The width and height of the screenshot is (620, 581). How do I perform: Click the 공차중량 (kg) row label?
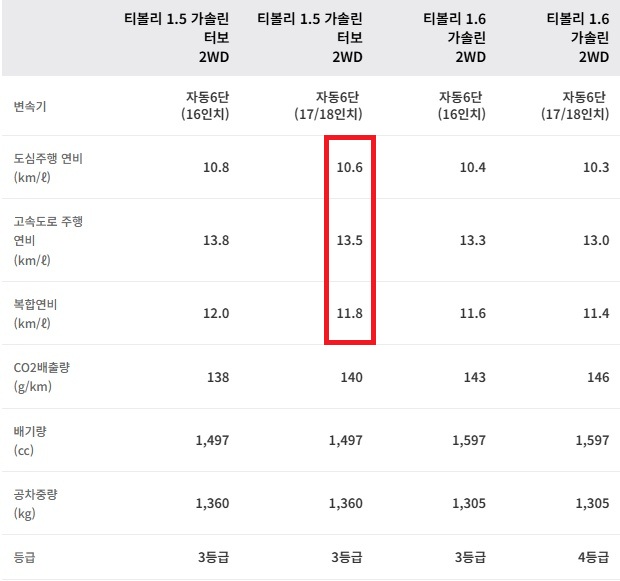36,503
